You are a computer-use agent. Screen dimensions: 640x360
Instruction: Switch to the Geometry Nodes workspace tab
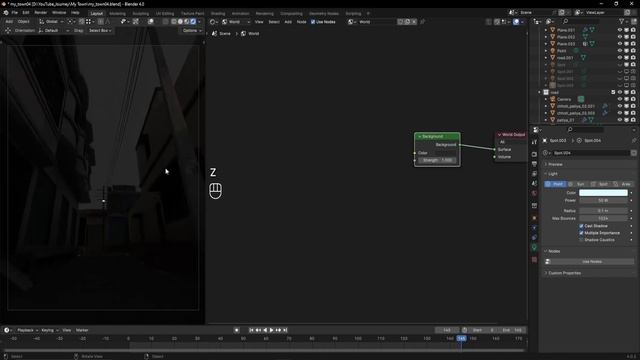click(x=324, y=13)
